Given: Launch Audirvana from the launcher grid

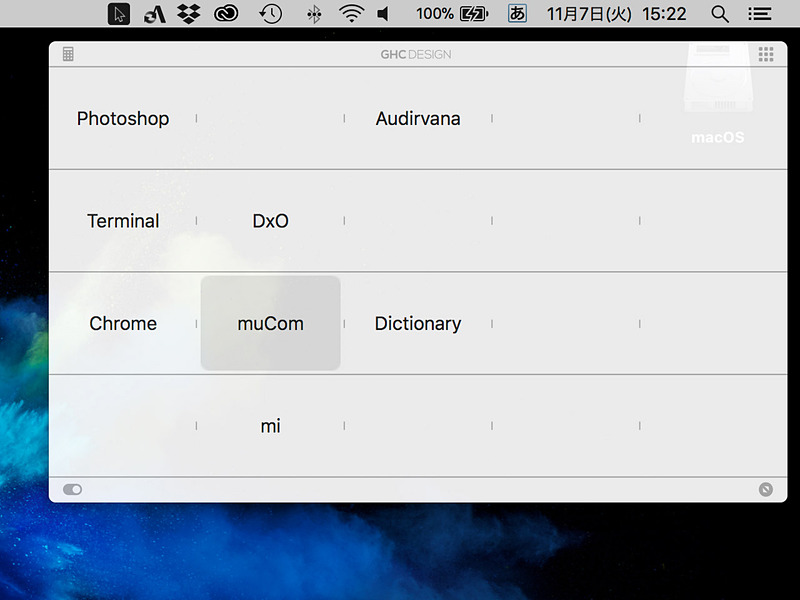Looking at the screenshot, I should tap(418, 118).
